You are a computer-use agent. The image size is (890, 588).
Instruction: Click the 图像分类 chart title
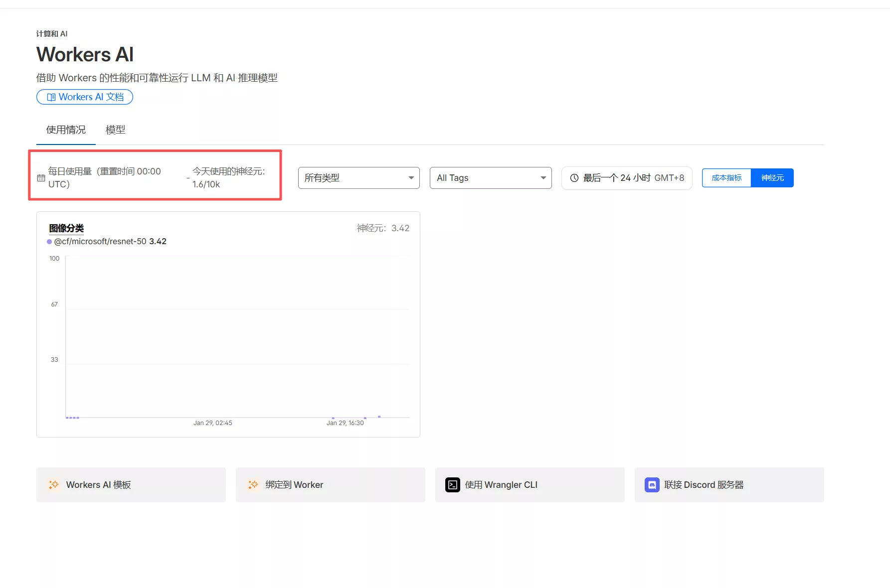65,228
